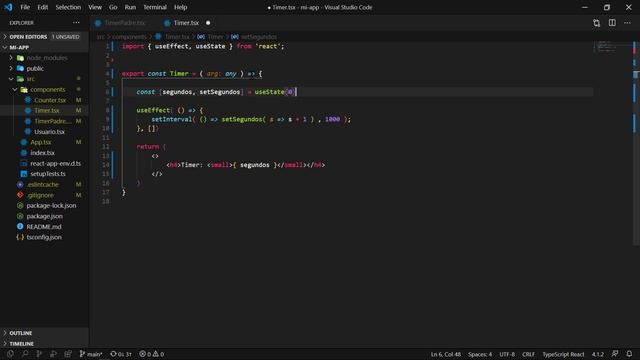Open the Terminal menu
This screenshot has height=360, width=640.
(x=155, y=7)
